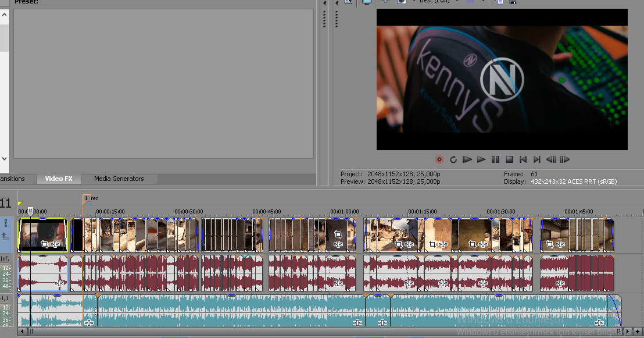Open Event FX on the street scene clip before 00:01:15:00
The height and width of the screenshot is (338, 644).
tap(409, 245)
